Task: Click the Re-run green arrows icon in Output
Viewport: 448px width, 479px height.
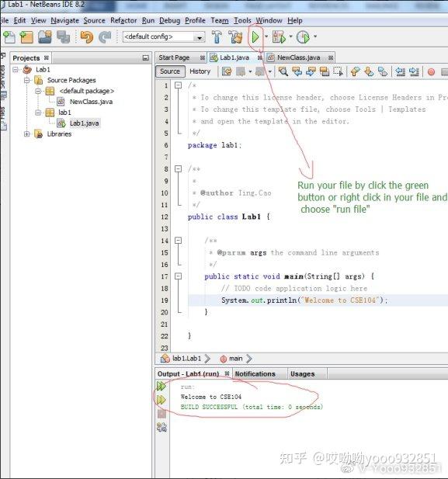Action: (x=161, y=386)
